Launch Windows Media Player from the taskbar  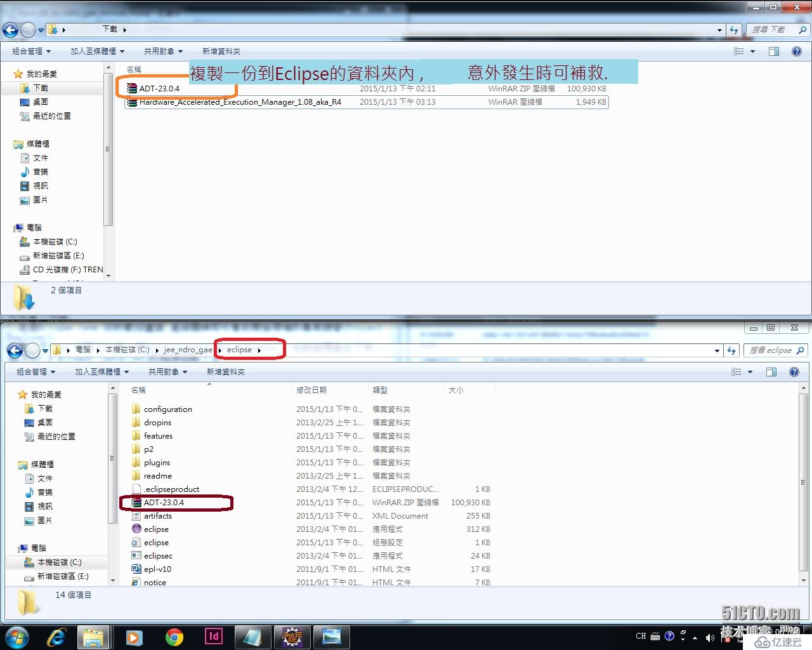(134, 637)
